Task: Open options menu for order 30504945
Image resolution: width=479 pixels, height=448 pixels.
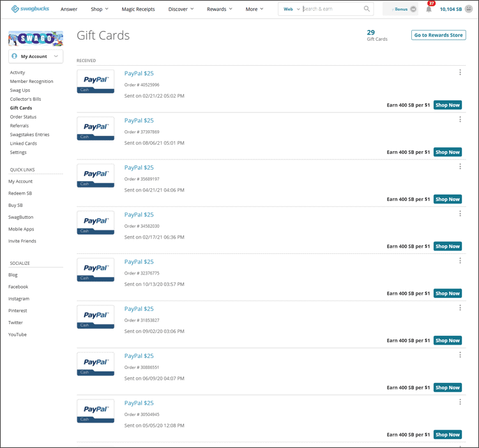Action: pos(460,402)
